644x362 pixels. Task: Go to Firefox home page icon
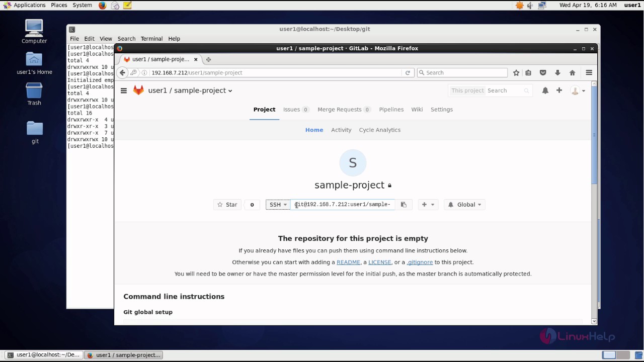572,72
